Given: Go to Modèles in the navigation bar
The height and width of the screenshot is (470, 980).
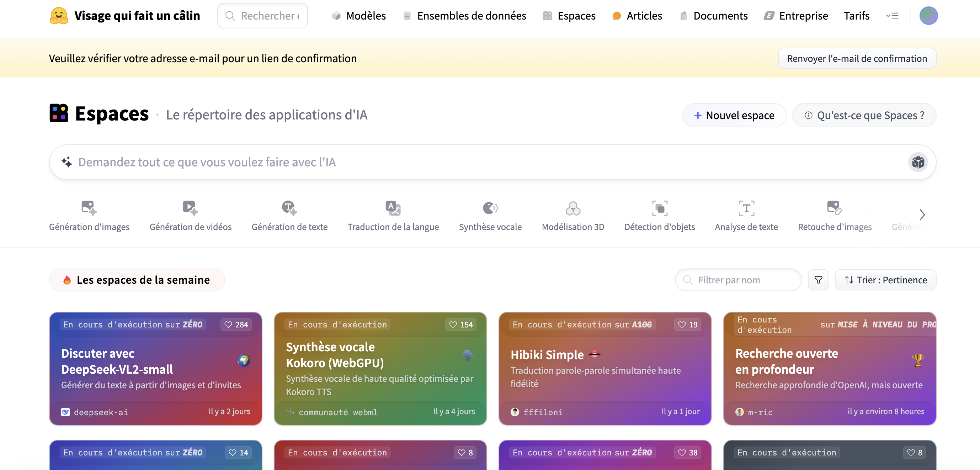Looking at the screenshot, I should pyautogui.click(x=359, y=16).
